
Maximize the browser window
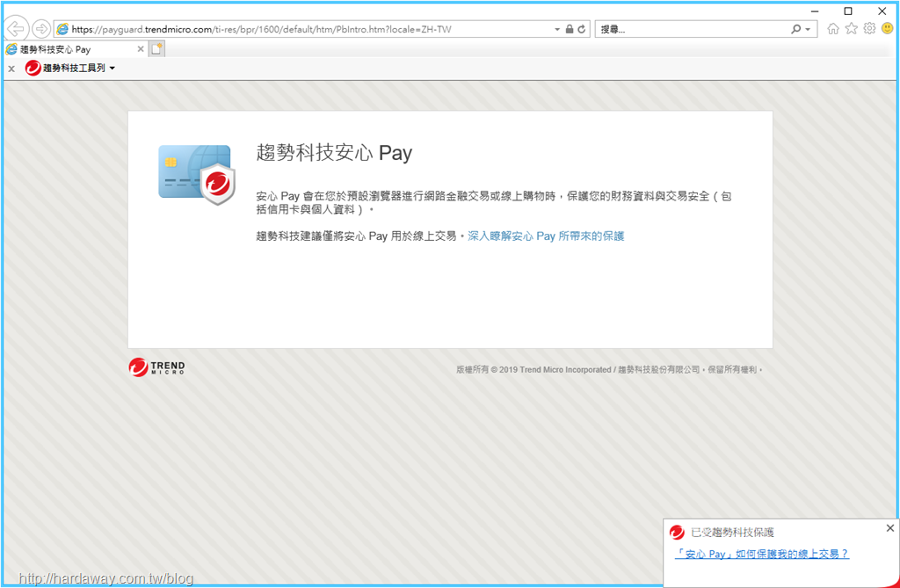click(848, 11)
